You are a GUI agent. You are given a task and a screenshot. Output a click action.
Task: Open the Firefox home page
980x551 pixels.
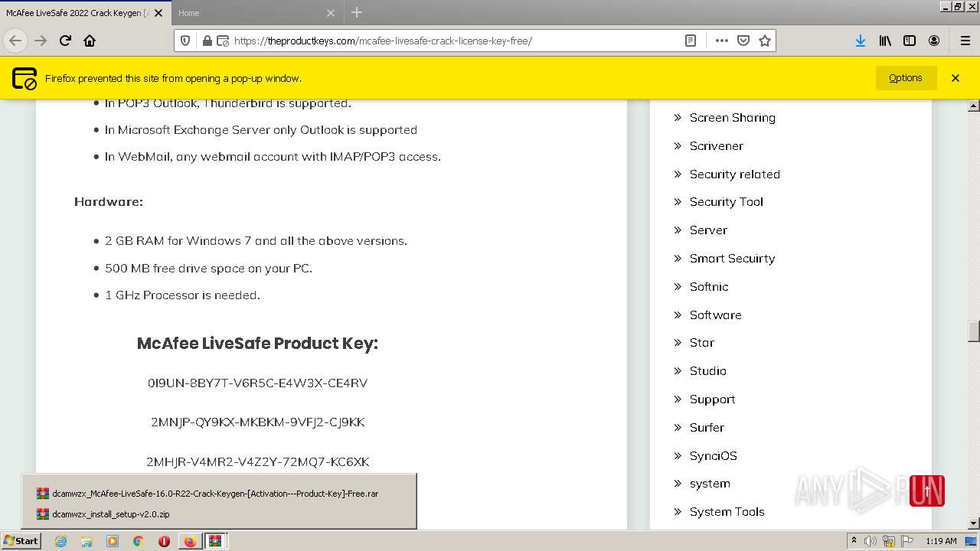90,41
